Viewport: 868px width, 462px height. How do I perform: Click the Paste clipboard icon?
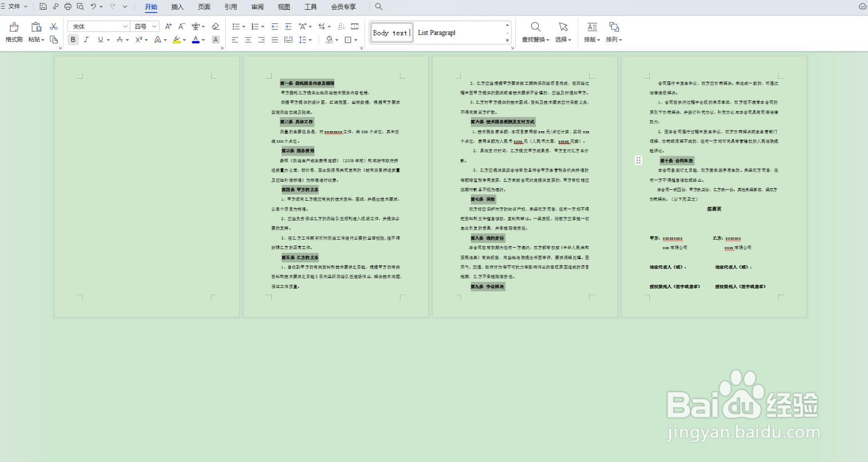click(x=36, y=27)
